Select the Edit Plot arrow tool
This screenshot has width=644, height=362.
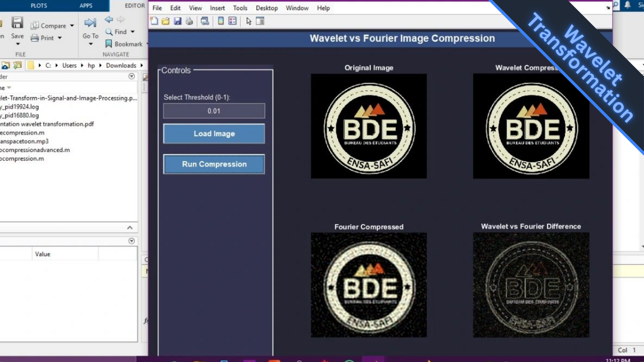(x=249, y=21)
